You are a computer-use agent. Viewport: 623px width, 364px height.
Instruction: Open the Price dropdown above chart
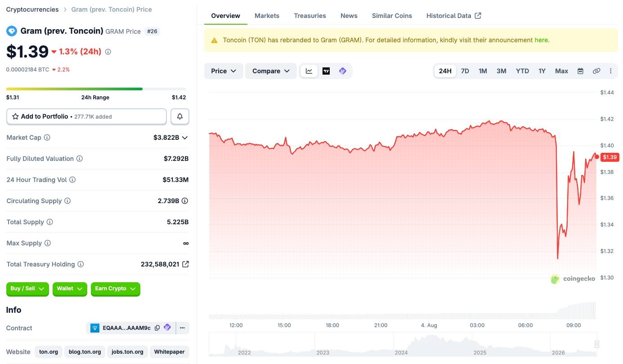224,71
